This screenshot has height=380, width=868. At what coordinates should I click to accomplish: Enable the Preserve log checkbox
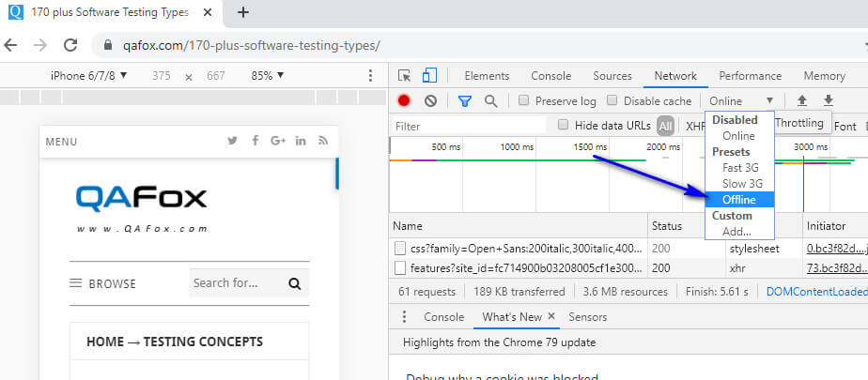(523, 100)
